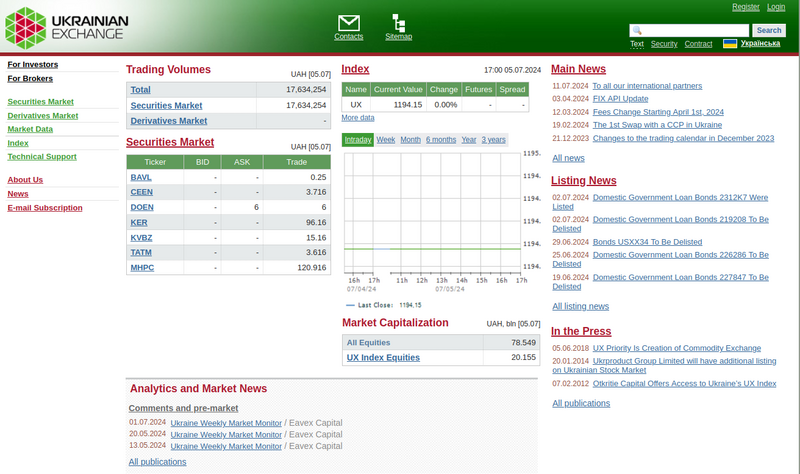Open the In the Press heading
800x474 pixels.
[581, 332]
